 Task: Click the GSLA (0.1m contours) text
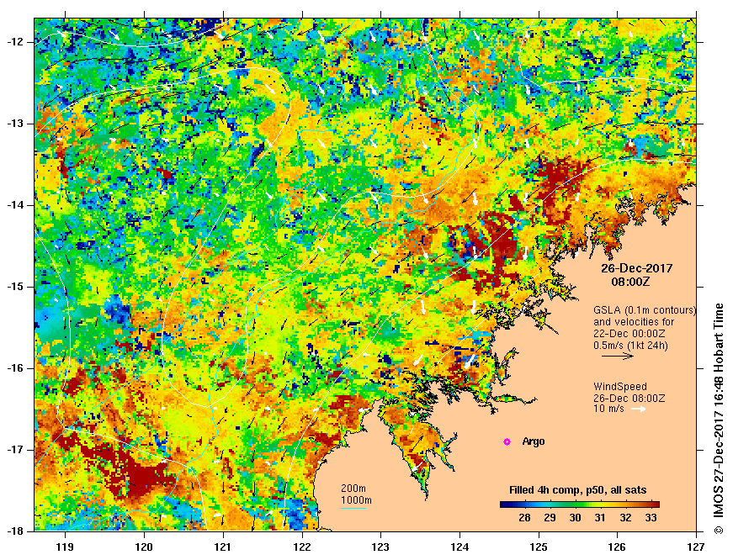pyautogui.click(x=645, y=310)
